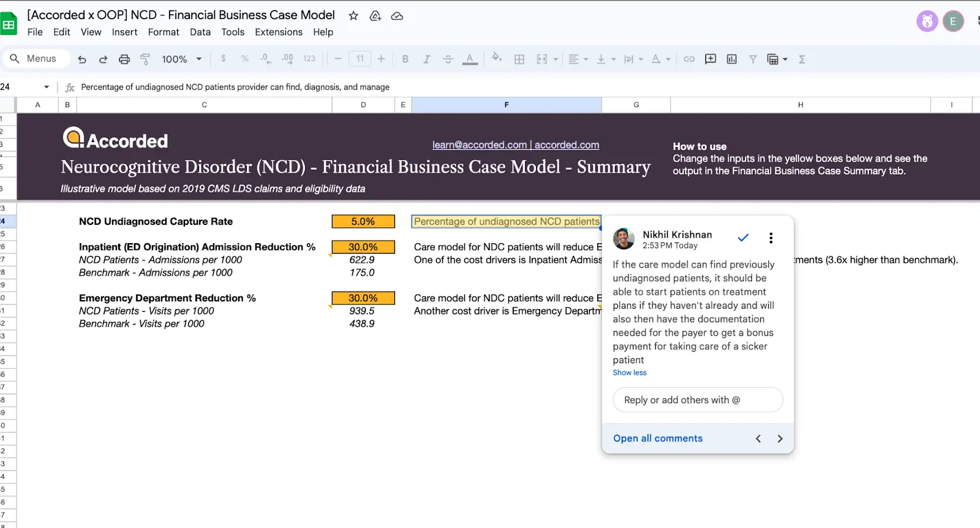Click the Functions sigma icon
The width and height of the screenshot is (980, 528).
pos(802,59)
